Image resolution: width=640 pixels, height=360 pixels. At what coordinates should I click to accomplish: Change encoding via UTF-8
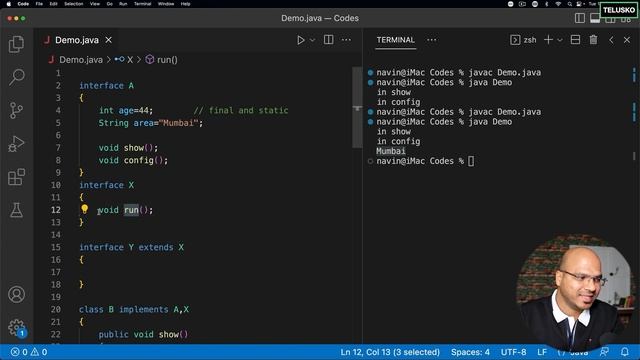click(513, 352)
